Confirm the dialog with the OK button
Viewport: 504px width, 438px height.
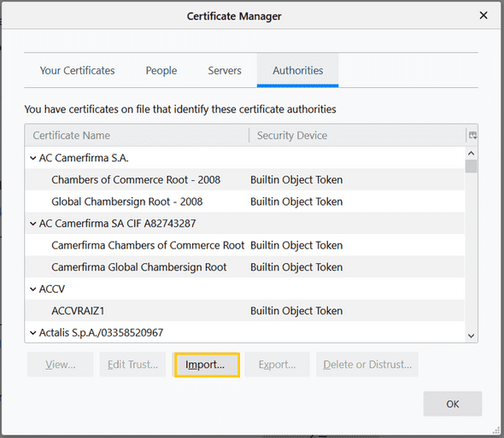point(453,404)
